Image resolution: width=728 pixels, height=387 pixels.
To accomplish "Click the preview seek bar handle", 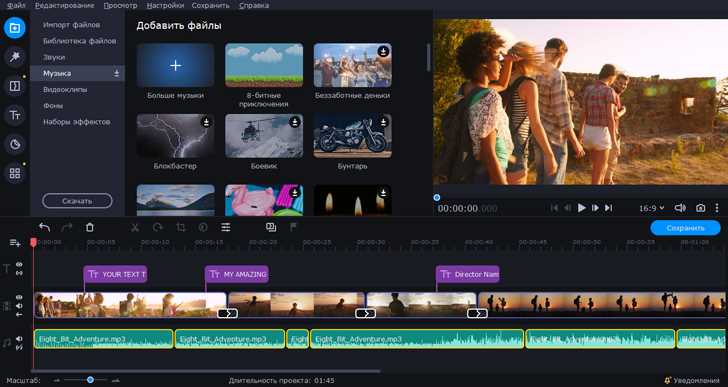I will click(436, 198).
